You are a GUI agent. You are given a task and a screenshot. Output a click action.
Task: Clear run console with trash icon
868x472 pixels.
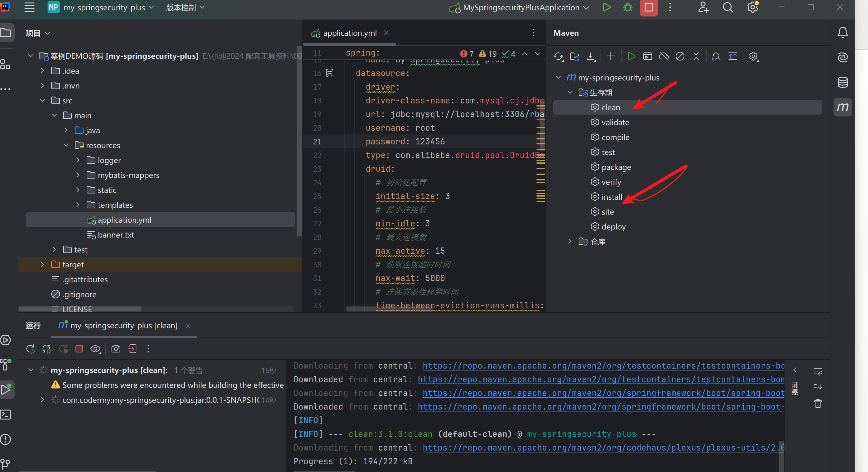point(817,403)
